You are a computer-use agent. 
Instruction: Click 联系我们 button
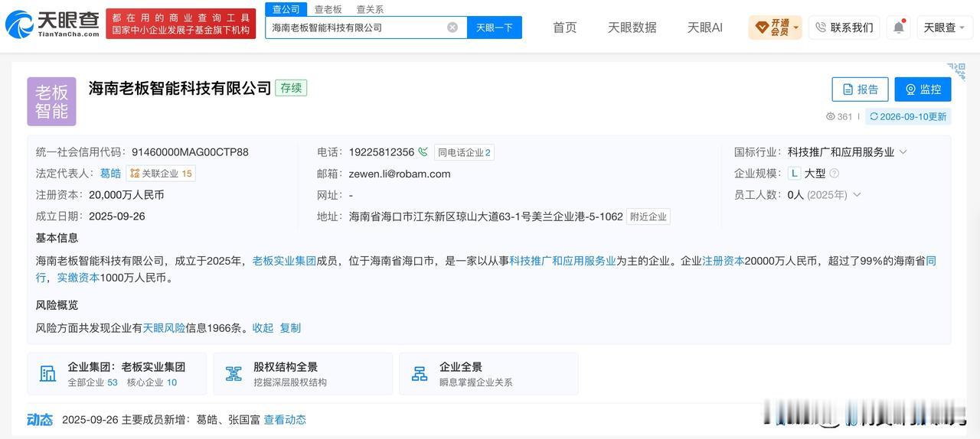(x=844, y=28)
